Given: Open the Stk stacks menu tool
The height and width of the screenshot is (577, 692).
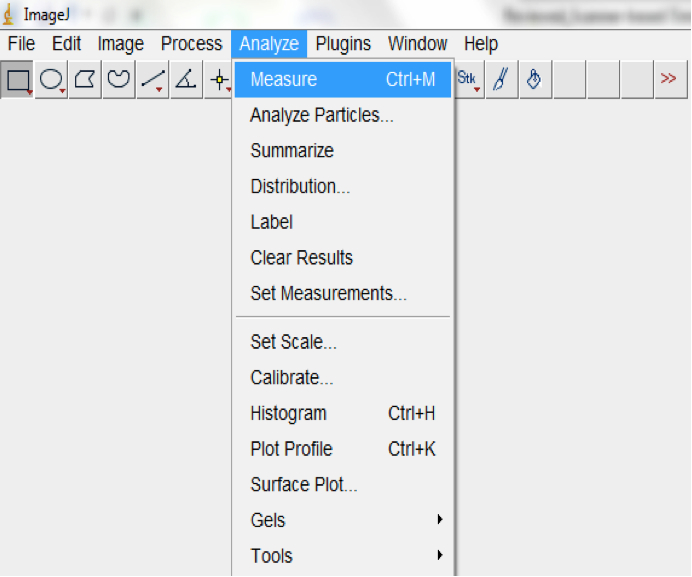Looking at the screenshot, I should pyautogui.click(x=468, y=79).
